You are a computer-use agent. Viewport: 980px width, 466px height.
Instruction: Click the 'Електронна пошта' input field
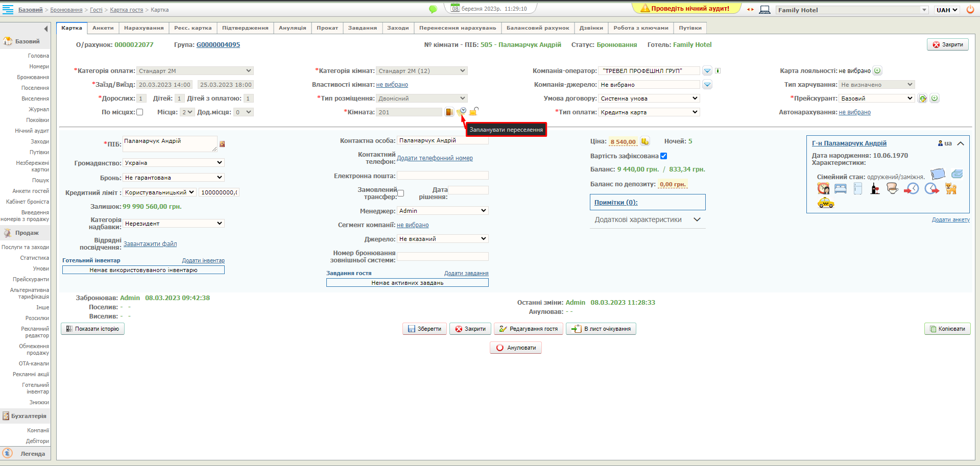[x=442, y=176]
